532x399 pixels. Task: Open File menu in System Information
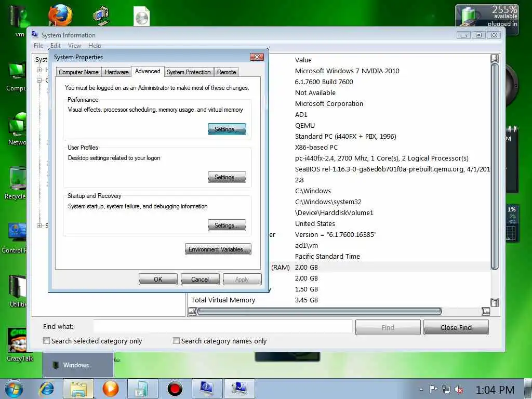click(x=38, y=46)
